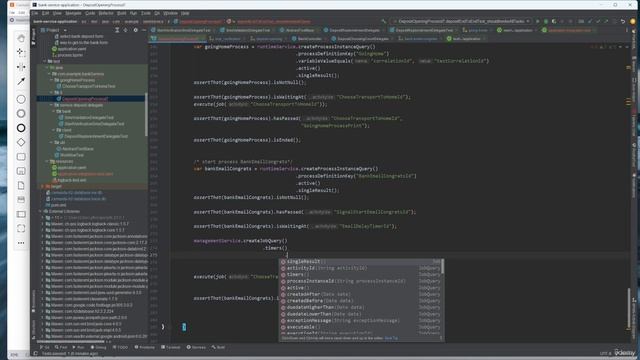Open the Debug tool window
Screen dimensions: 640x360
point(99,347)
